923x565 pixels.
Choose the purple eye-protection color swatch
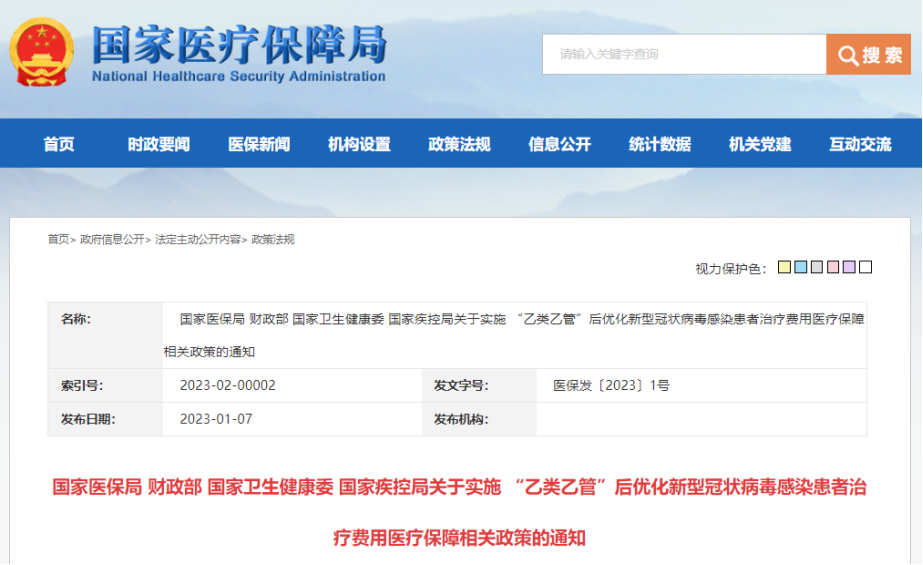tap(849, 267)
